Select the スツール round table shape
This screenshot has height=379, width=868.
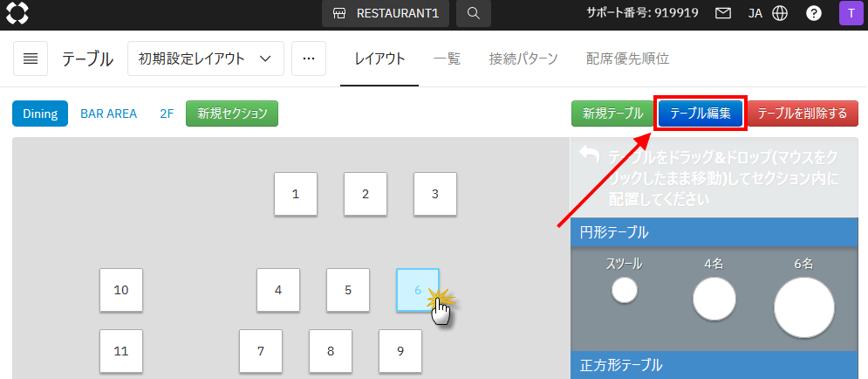tap(625, 290)
